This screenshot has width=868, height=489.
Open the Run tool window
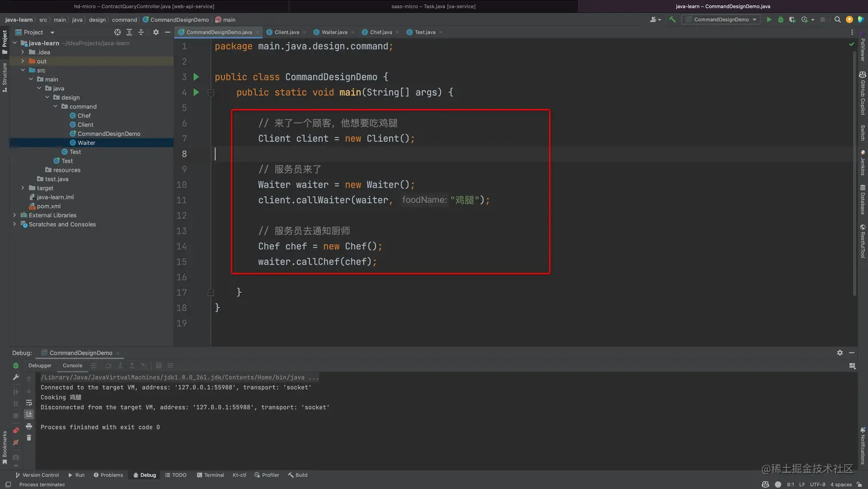[x=76, y=475]
